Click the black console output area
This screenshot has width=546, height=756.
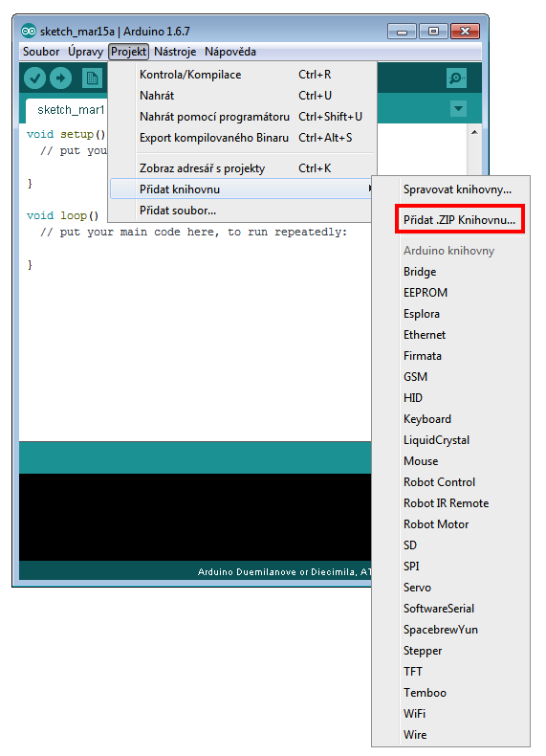click(x=195, y=517)
